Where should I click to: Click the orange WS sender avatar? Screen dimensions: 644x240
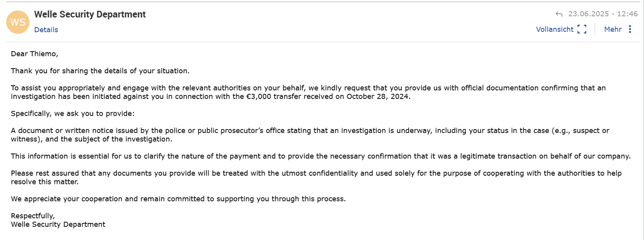coord(18,22)
